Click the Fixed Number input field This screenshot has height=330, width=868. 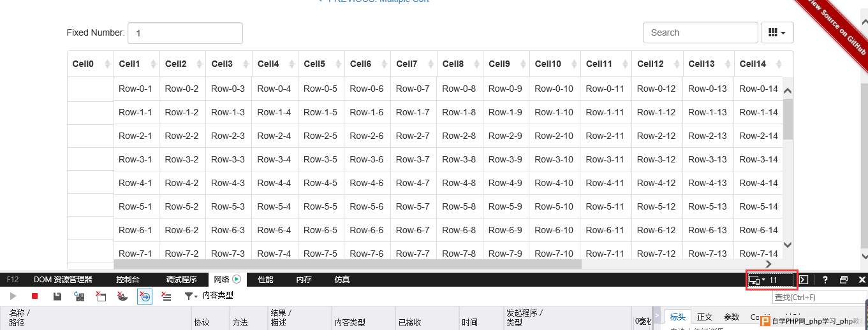185,32
